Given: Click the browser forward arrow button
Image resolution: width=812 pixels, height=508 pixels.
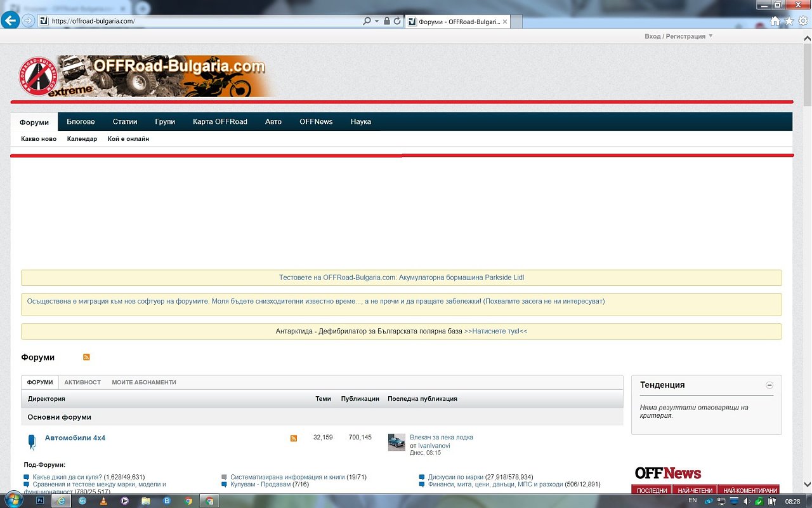Looking at the screenshot, I should pos(28,20).
